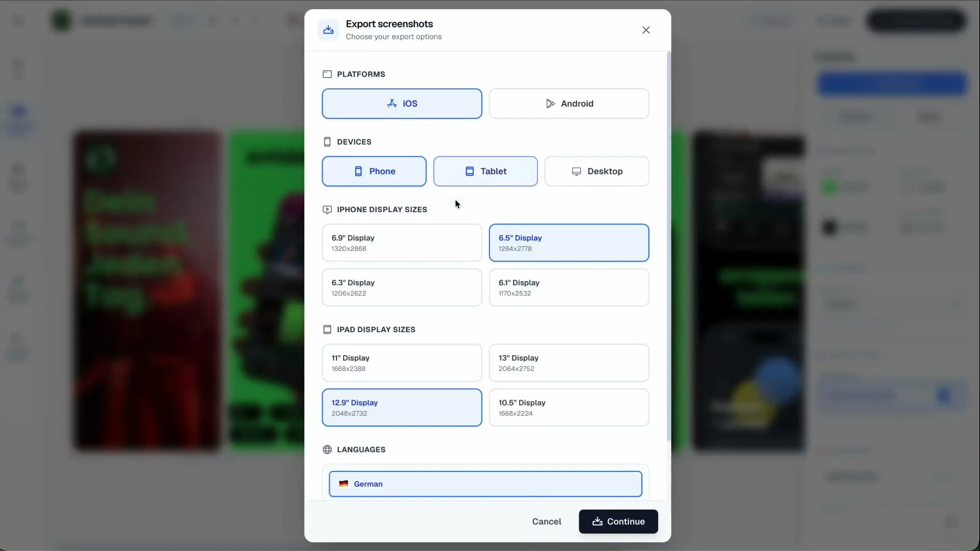980x551 pixels.
Task: Deselect the 6.5" Display 1284x2778 size
Action: 569,243
